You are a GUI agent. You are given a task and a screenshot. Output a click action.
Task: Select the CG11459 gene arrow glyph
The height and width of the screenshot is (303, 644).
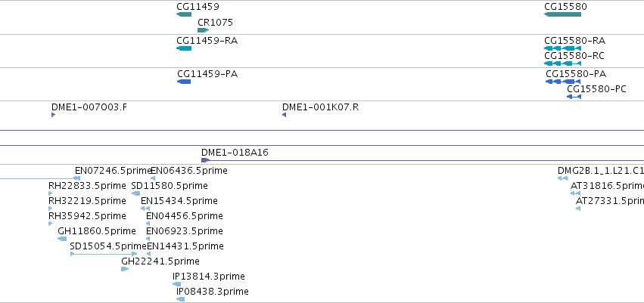click(x=184, y=14)
